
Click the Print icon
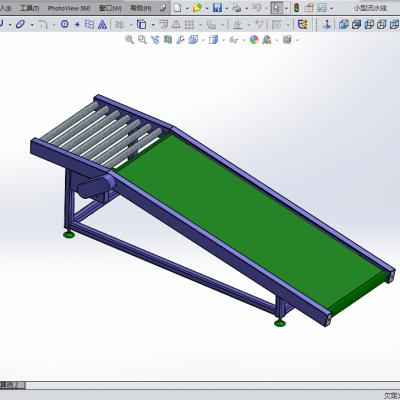point(237,8)
